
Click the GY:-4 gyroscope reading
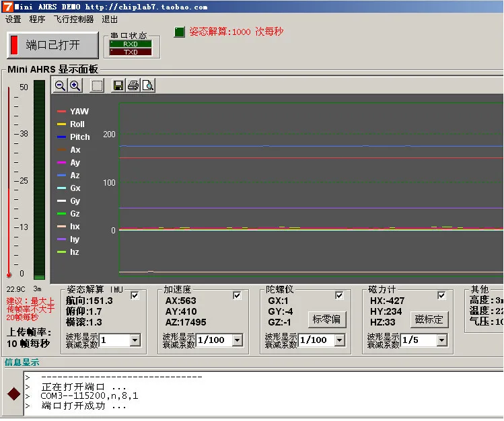(x=281, y=311)
